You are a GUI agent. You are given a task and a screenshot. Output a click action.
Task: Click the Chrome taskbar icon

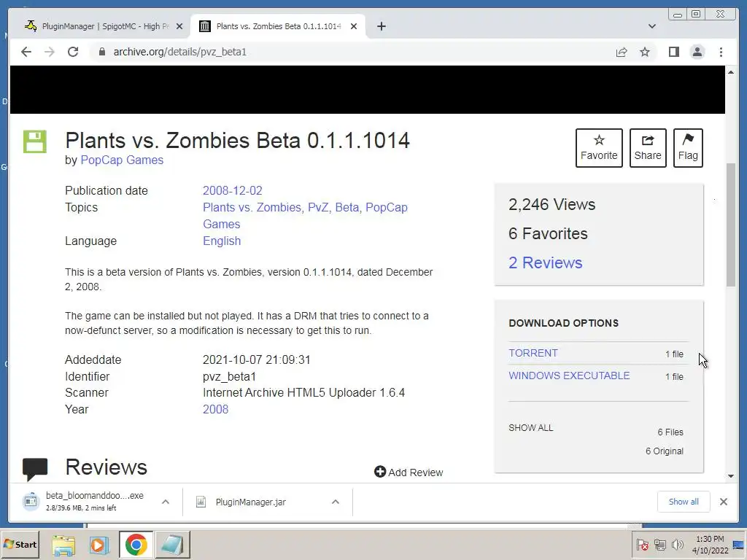pyautogui.click(x=136, y=545)
